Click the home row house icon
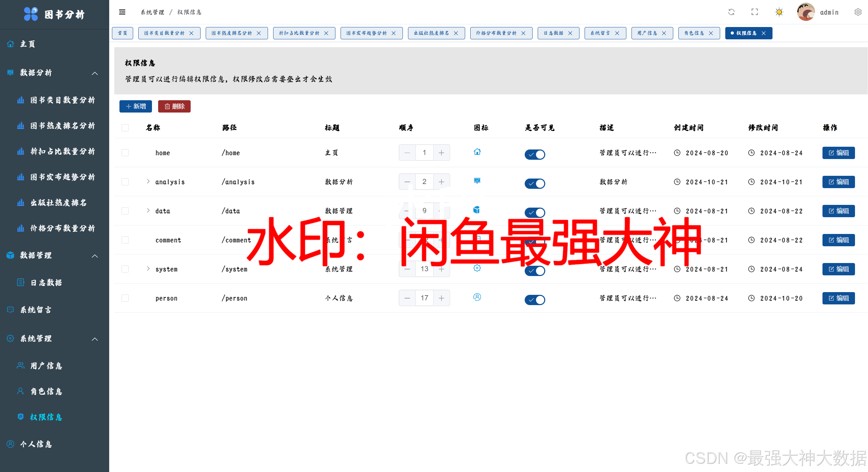 [477, 152]
